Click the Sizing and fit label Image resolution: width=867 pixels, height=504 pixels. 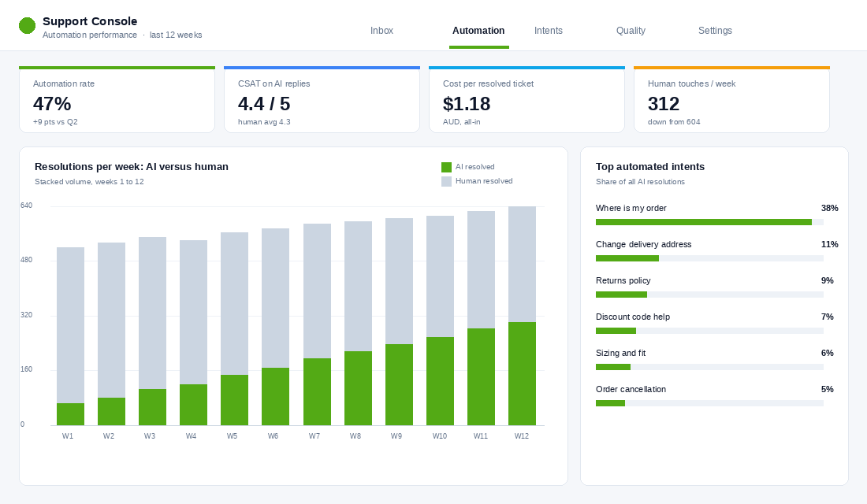620,353
